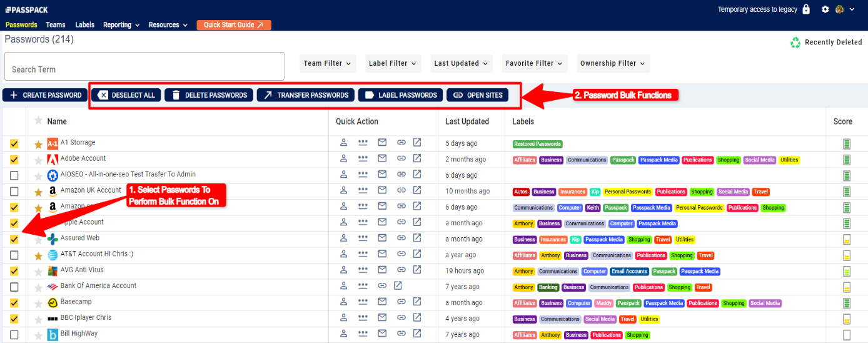Image resolution: width=868 pixels, height=343 pixels.
Task: Click into the Search Term field
Action: [x=144, y=66]
